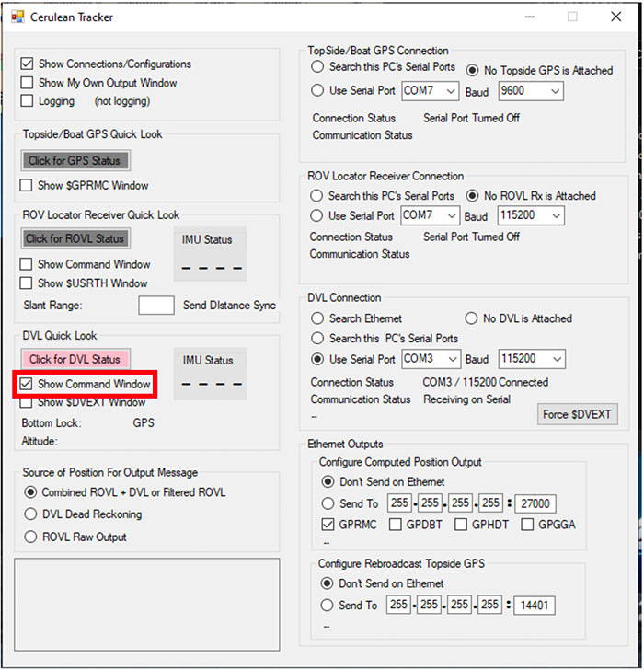Enable the GPHDT message checkbox
644x670 pixels.
(461, 525)
